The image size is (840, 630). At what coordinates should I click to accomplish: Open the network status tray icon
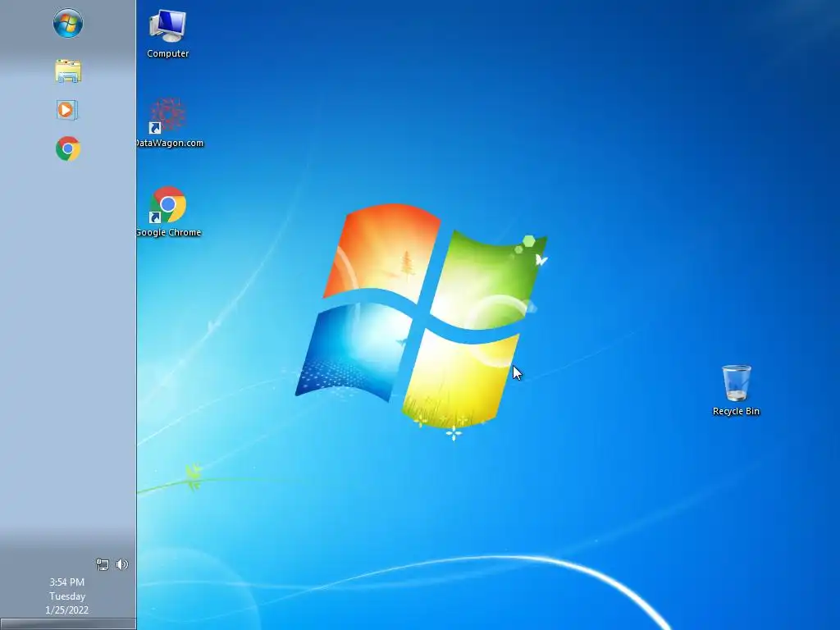[103, 564]
